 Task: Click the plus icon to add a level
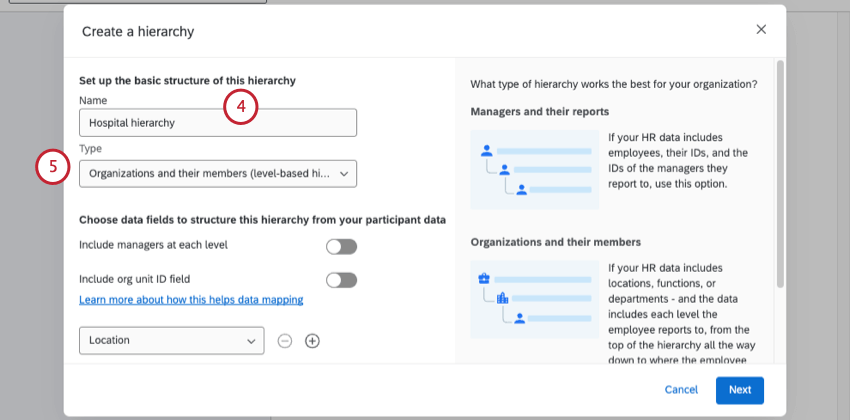pos(312,341)
